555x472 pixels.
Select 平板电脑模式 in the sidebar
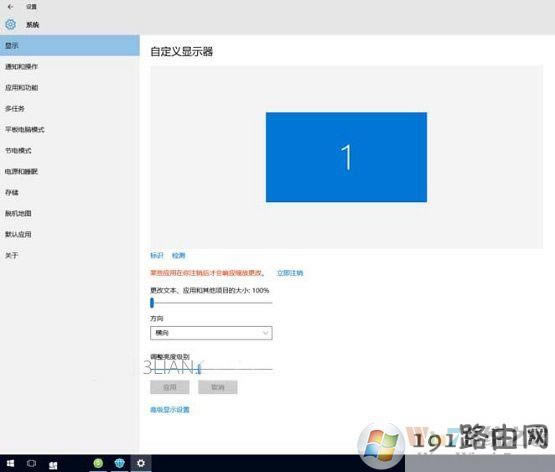[x=70, y=129]
